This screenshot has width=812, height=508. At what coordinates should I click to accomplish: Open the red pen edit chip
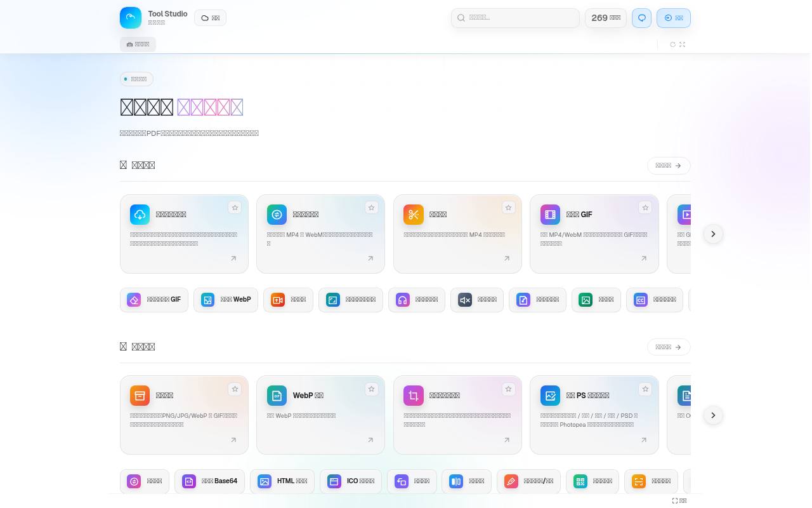pos(529,481)
